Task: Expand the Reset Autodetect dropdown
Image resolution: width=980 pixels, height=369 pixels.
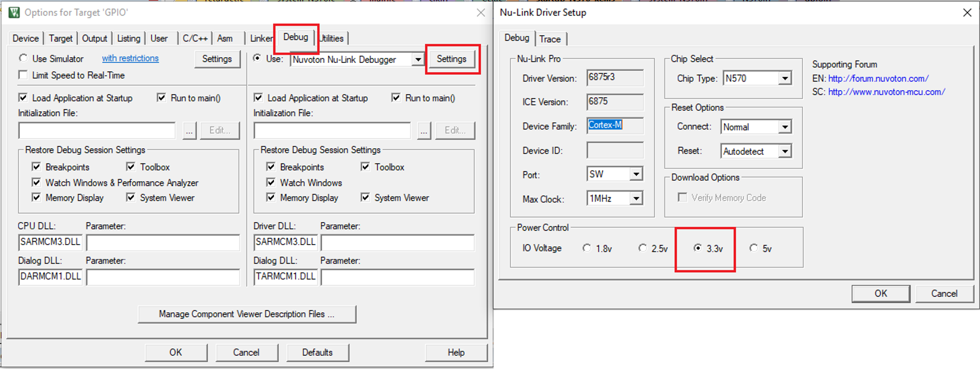Action: 784,151
